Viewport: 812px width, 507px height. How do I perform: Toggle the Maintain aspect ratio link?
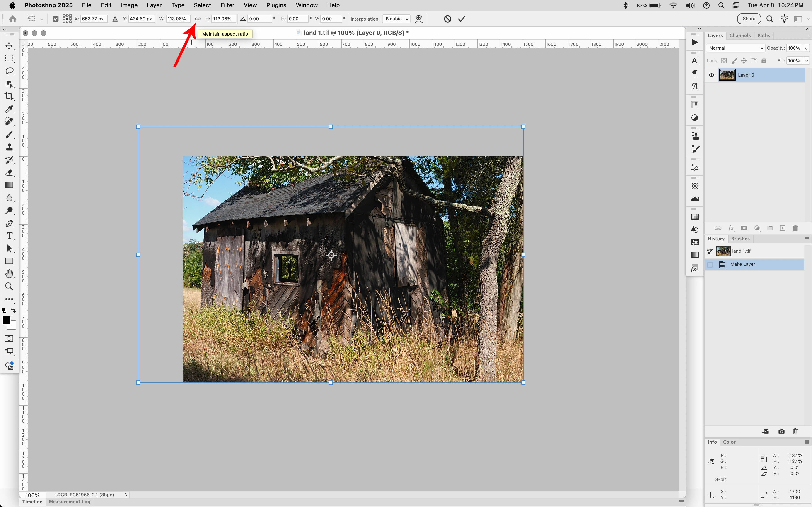[x=198, y=19]
